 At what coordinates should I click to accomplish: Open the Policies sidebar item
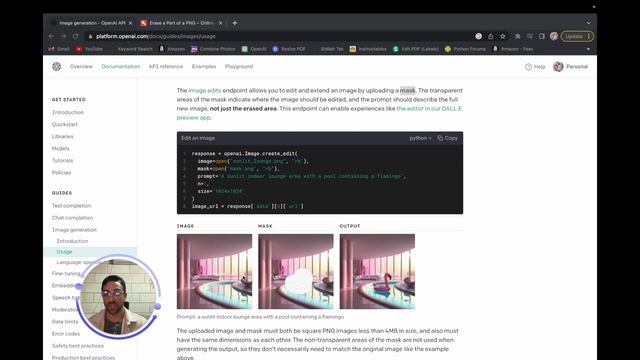pos(61,173)
